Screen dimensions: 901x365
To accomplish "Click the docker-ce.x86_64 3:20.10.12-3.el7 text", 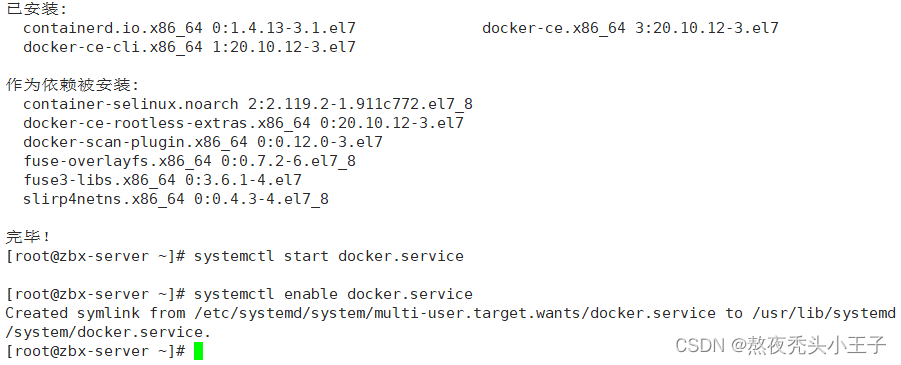I will point(630,28).
